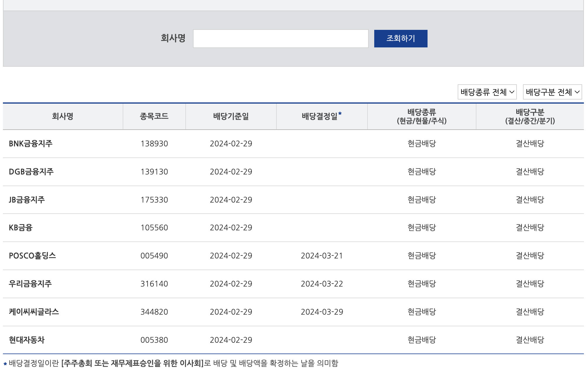Screen dimensions: 588x374
Task: Select the JB금융지주 company name
Action: [27, 200]
